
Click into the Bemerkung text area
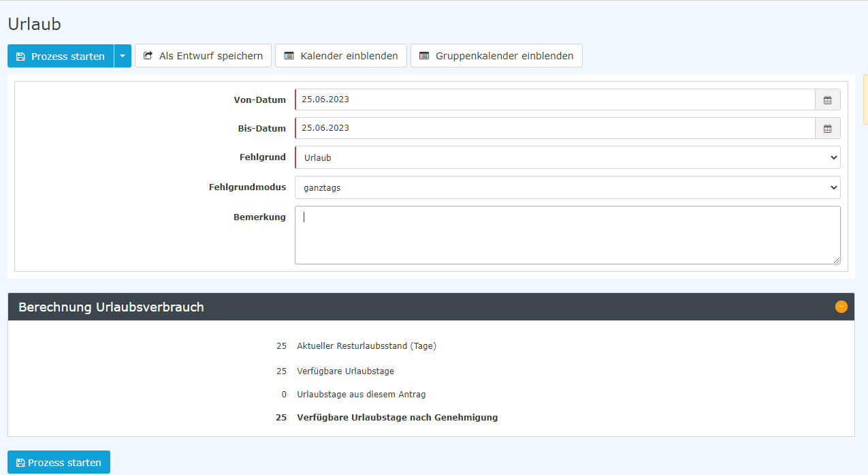tap(567, 235)
